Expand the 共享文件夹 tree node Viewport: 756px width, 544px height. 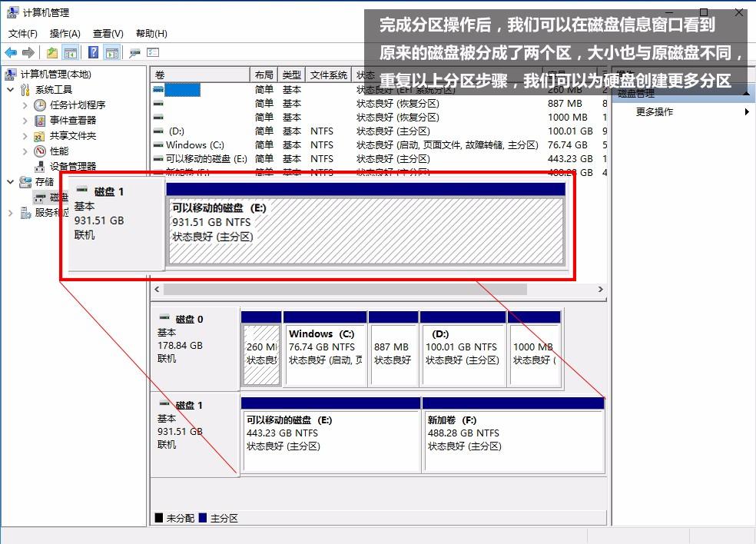[25, 136]
